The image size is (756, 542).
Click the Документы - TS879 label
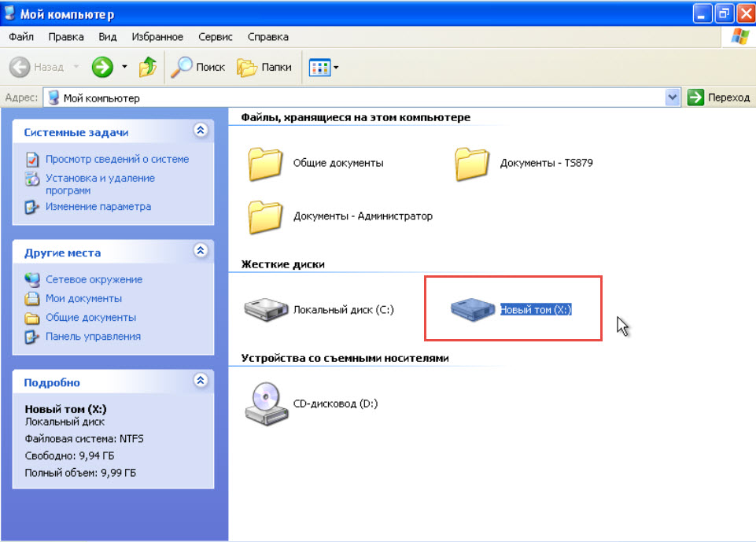pos(546,163)
